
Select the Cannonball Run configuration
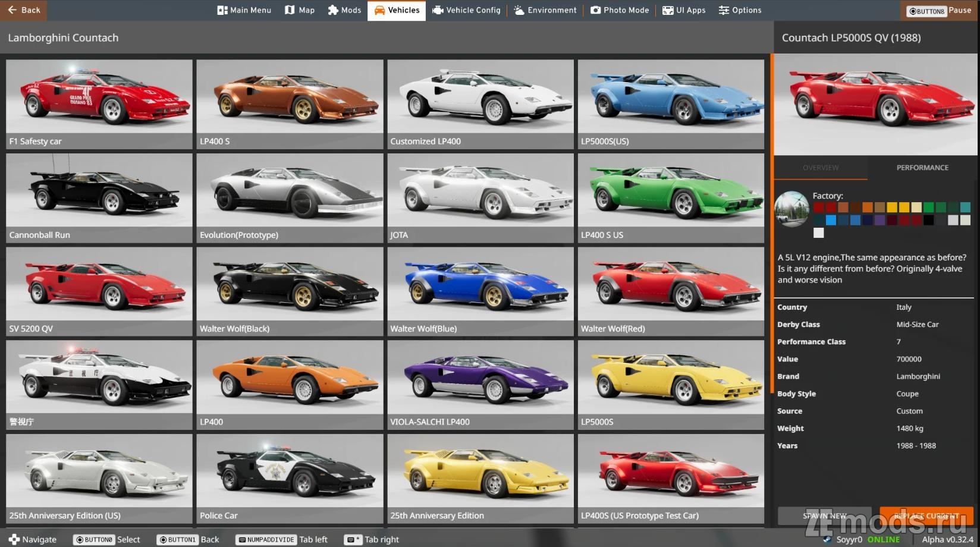pyautogui.click(x=99, y=198)
